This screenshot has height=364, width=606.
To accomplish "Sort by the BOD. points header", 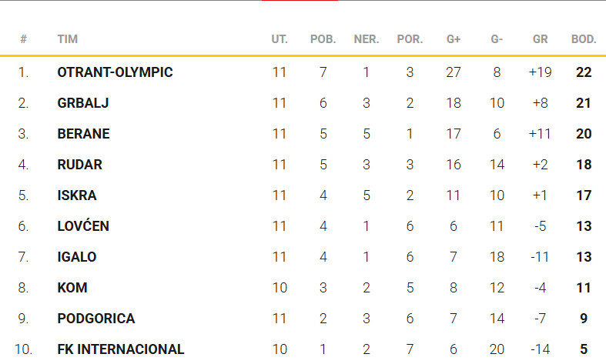I will click(x=583, y=39).
